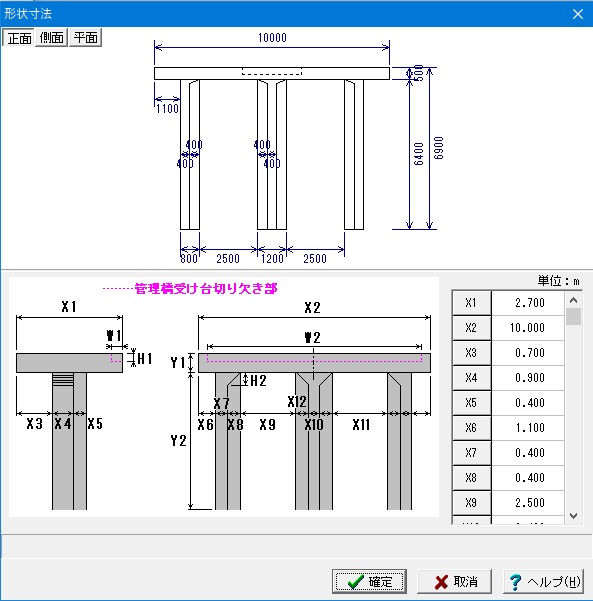
Task: Click the 6400 column height dimension label
Action: 419,154
